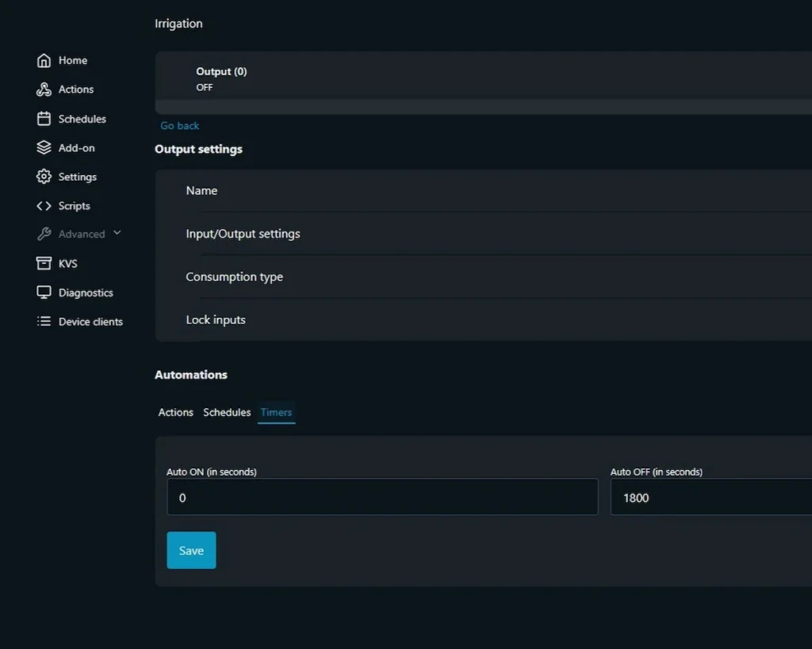
Task: Expand Lock inputs row
Action: click(484, 320)
